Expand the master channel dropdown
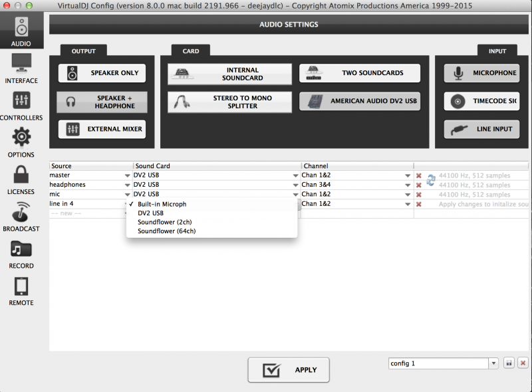Viewport: 532px width, 392px height. (x=408, y=175)
